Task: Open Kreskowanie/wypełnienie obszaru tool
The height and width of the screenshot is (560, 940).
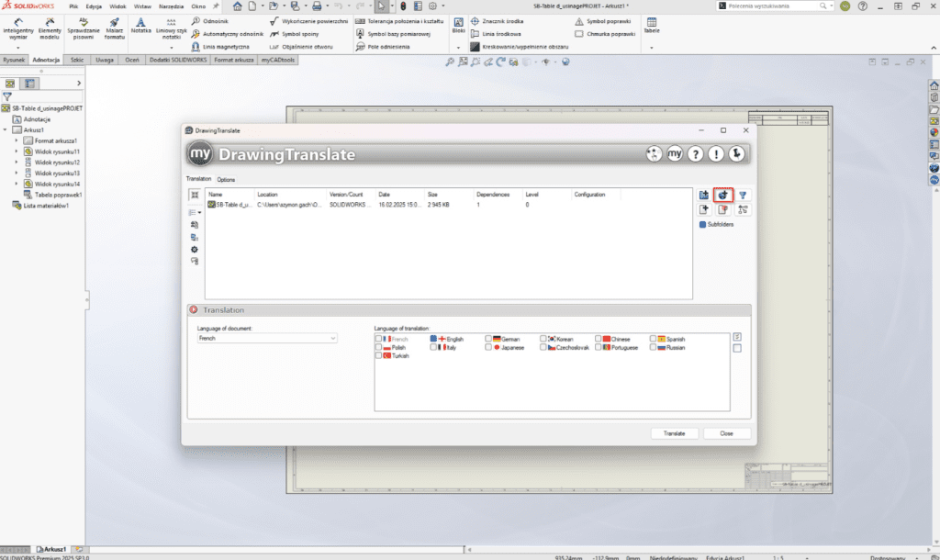Action: coord(520,47)
